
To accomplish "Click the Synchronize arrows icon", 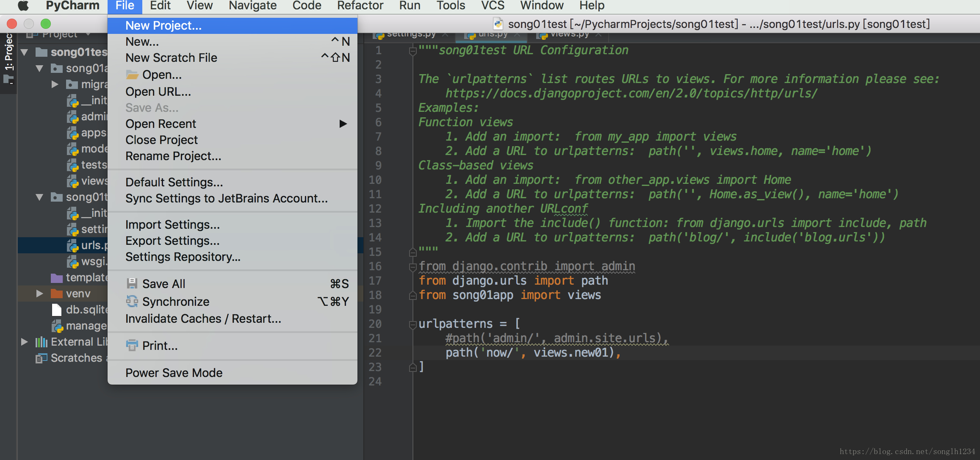I will point(132,301).
